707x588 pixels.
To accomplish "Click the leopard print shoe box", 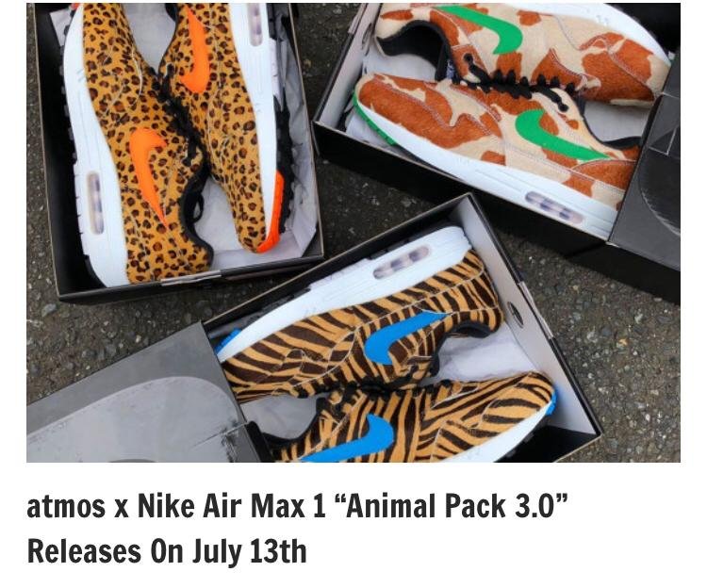I will coord(178,149).
